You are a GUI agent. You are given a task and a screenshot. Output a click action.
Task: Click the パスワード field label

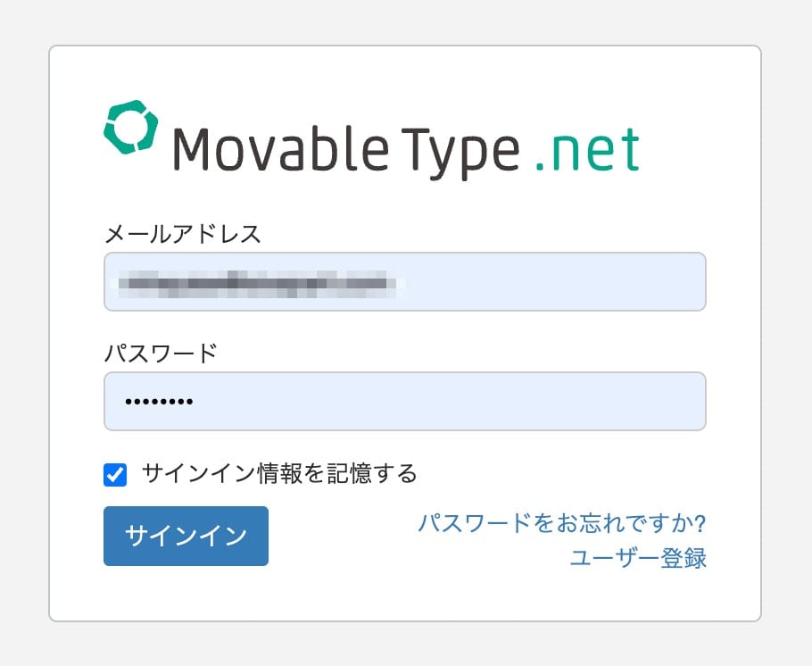click(x=161, y=354)
